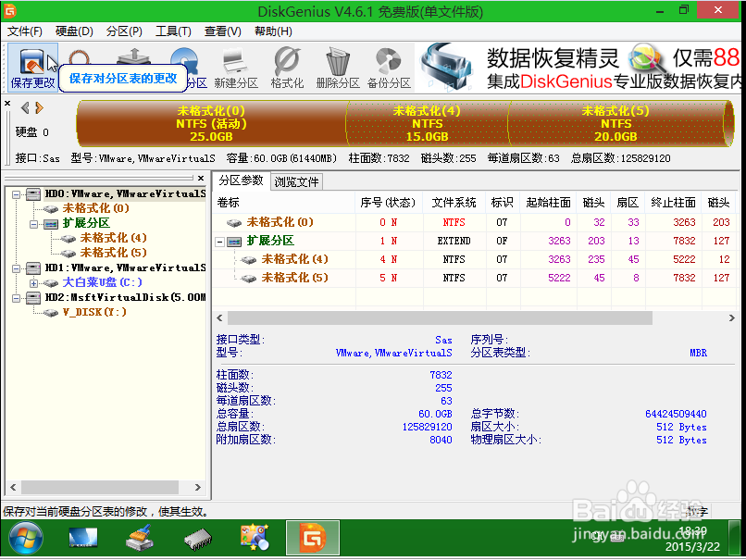Select 扩展分区 in the disk tree
746x560 pixels.
(x=86, y=223)
